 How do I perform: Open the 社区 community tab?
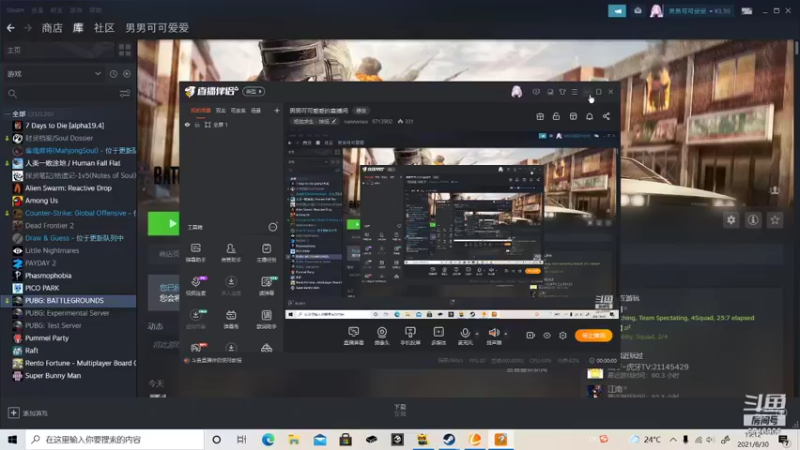104,28
